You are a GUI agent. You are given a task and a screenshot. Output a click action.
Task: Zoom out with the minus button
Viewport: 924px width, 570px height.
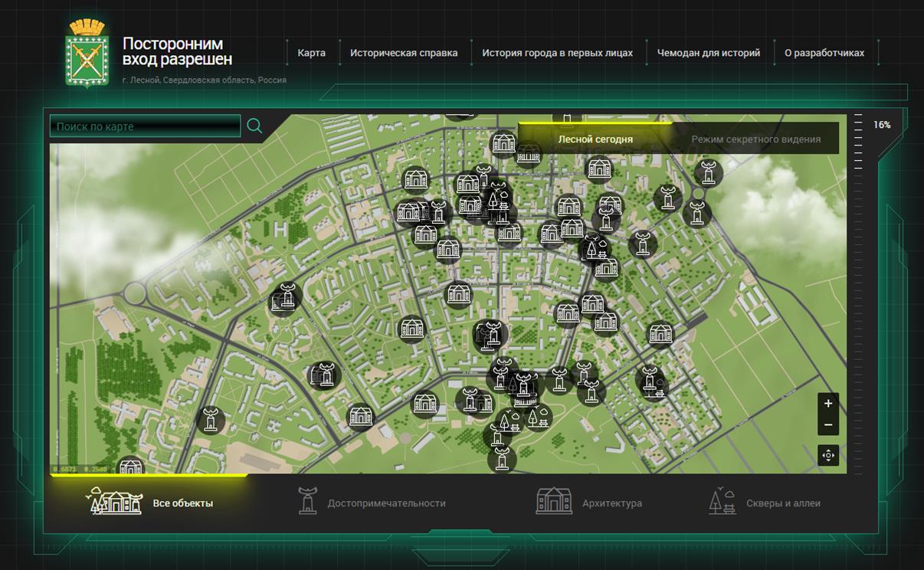827,425
